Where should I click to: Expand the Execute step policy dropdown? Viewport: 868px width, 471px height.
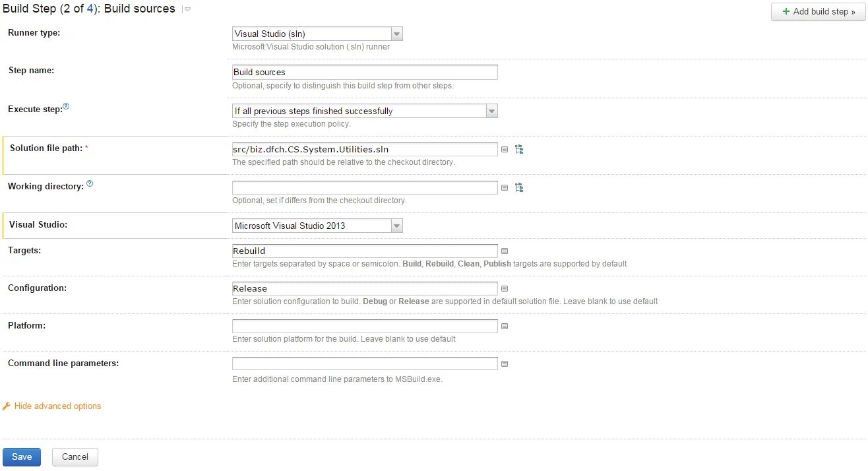(365, 111)
